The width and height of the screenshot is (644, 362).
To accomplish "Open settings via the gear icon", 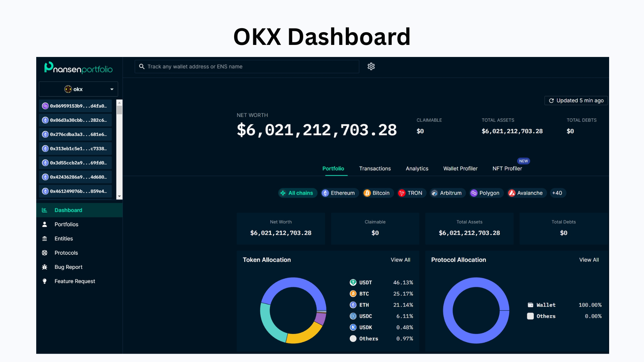I will pos(371,66).
